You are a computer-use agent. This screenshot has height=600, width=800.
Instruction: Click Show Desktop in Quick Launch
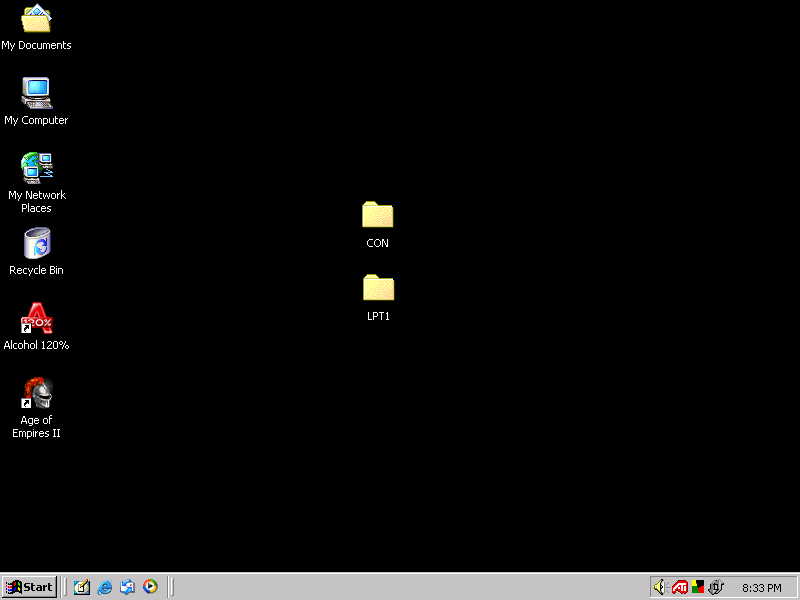point(82,587)
